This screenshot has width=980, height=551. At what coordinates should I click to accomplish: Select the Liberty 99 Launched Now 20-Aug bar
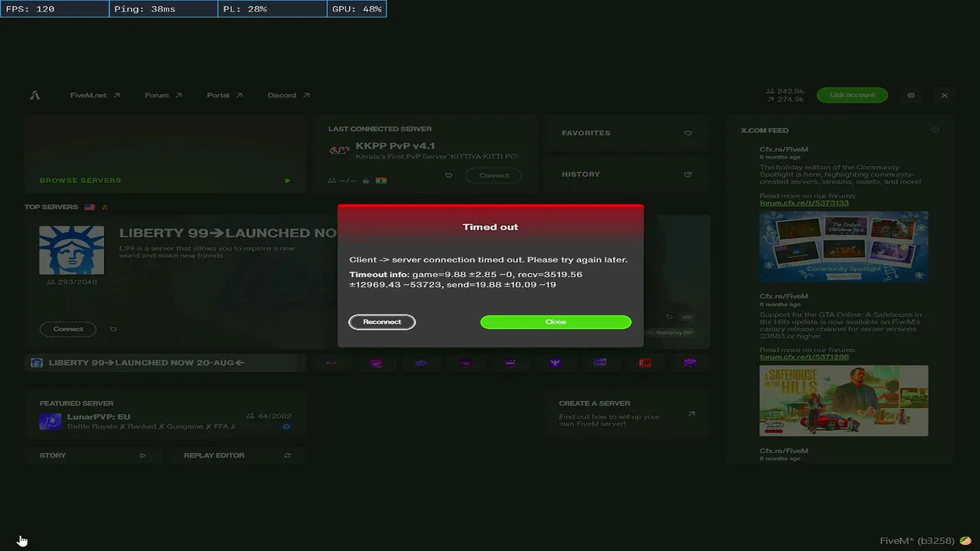click(165, 363)
